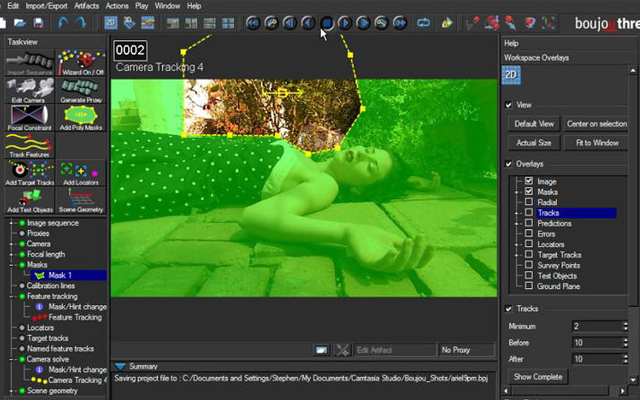Viewport: 640px width, 400px height.
Task: Open the Import/Export menu
Action: (47, 6)
